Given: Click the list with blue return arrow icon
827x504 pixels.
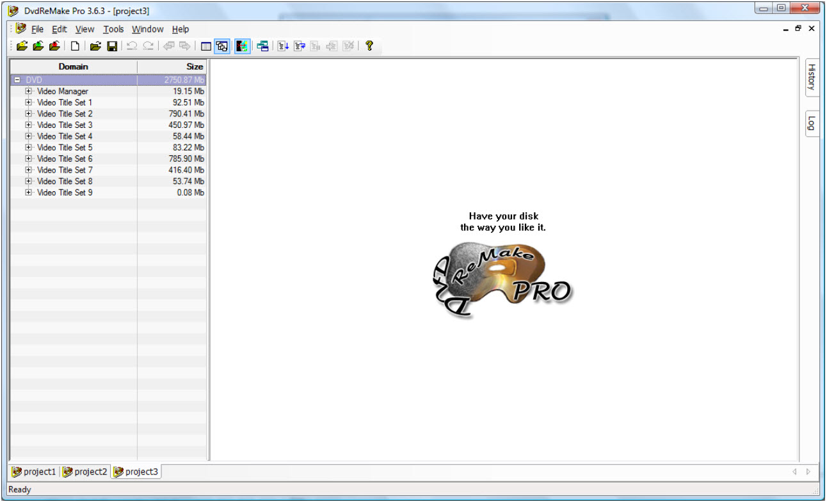Looking at the screenshot, I should (x=300, y=46).
